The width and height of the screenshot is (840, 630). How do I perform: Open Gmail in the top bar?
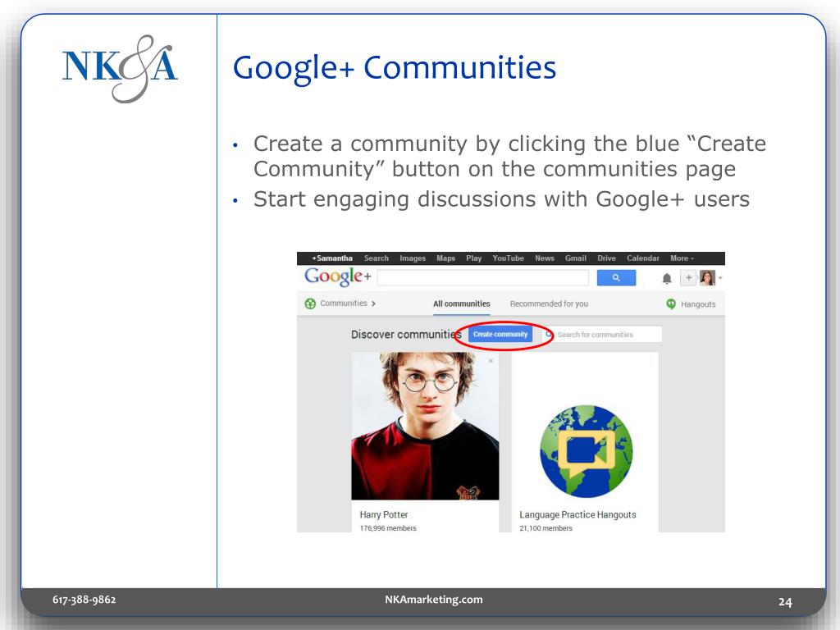(575, 258)
